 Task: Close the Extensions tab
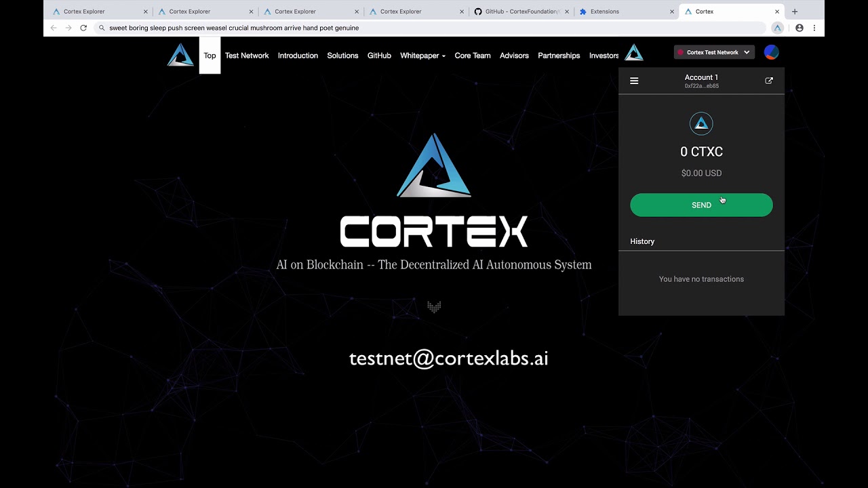pos(672,12)
